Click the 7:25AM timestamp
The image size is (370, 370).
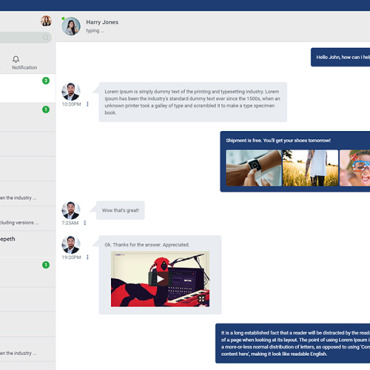point(70,223)
